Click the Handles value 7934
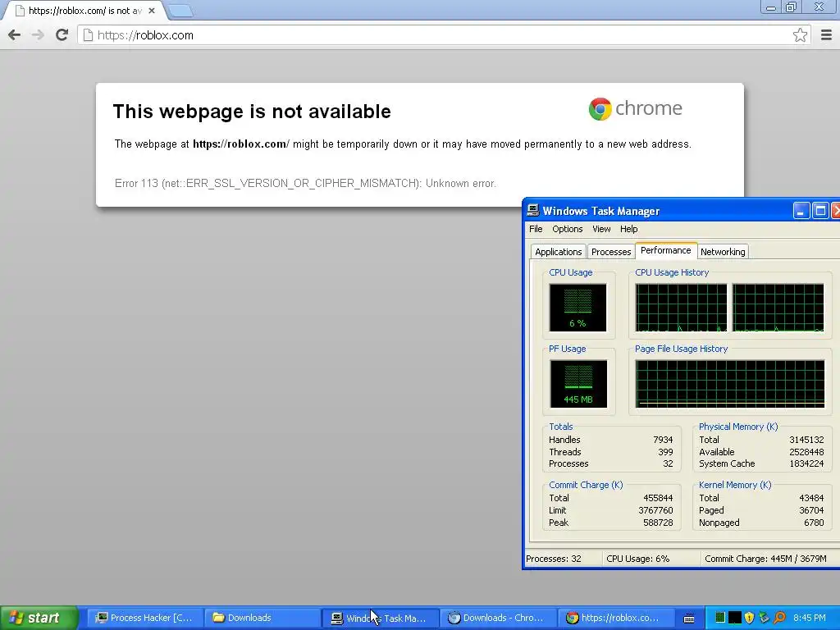Screen dimensions: 840x630 click(663, 440)
